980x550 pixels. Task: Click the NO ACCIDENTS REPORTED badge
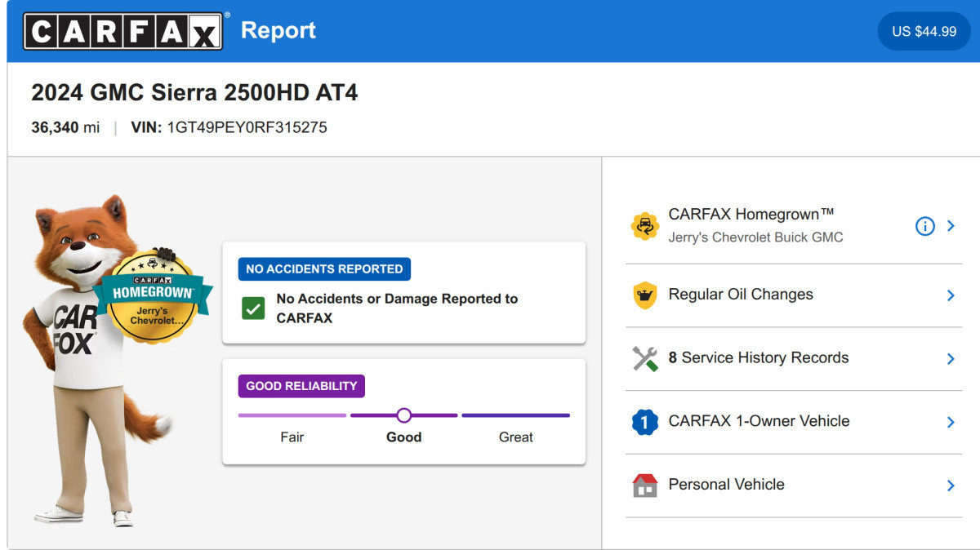click(x=324, y=268)
